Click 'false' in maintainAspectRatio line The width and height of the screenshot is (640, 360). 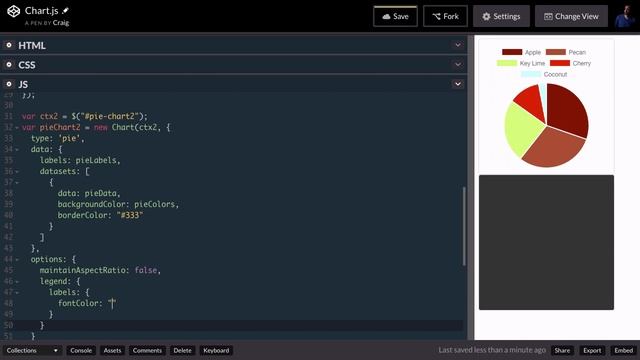point(146,270)
